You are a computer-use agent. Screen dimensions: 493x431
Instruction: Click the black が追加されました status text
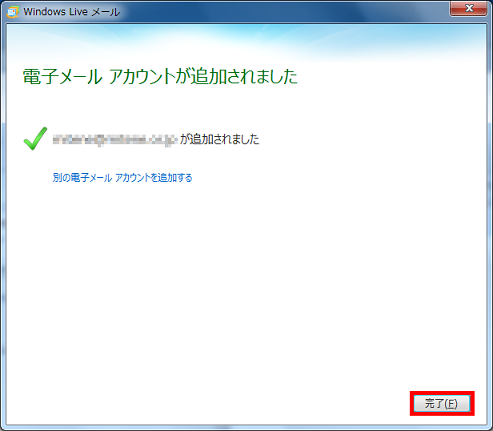tap(220, 139)
